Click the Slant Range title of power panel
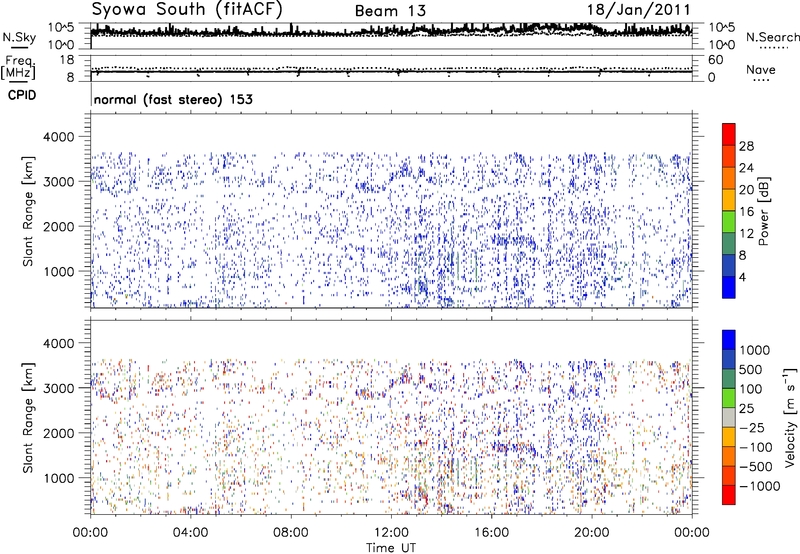 pos(28,211)
